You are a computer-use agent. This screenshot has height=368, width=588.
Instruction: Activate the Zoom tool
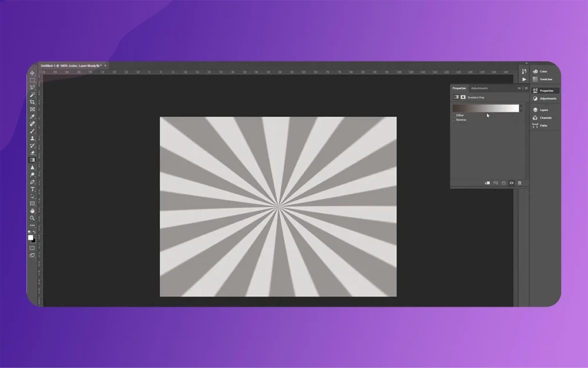33,218
